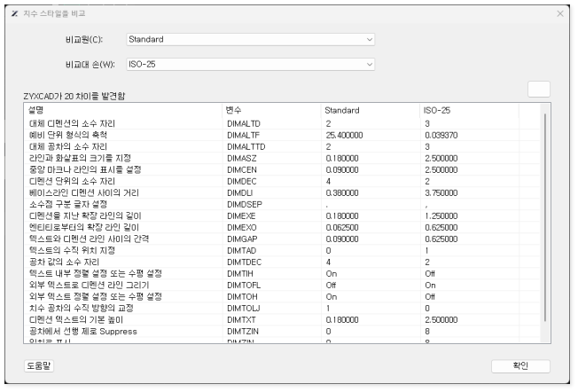
Task: Click the 확인 button
Action: (520, 365)
